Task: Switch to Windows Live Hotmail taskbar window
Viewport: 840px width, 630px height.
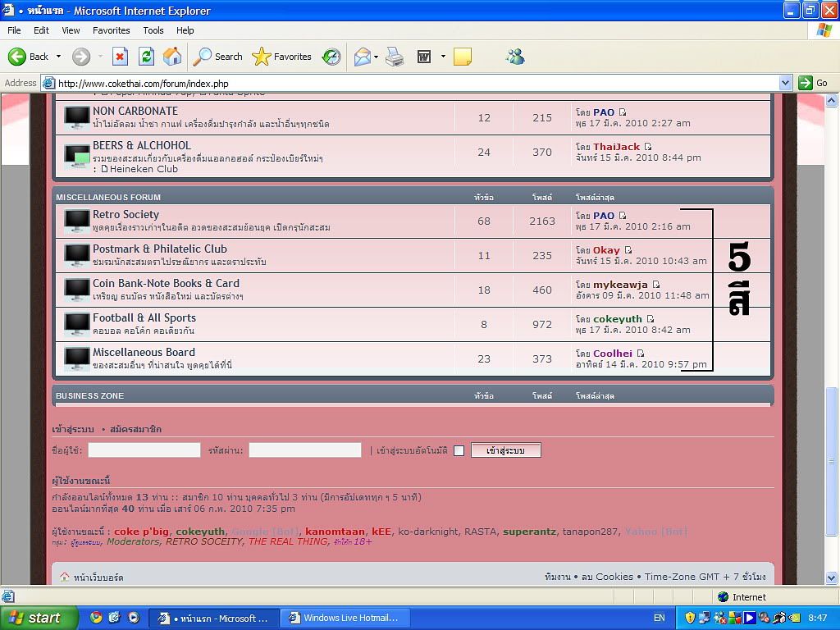Action: 345,618
